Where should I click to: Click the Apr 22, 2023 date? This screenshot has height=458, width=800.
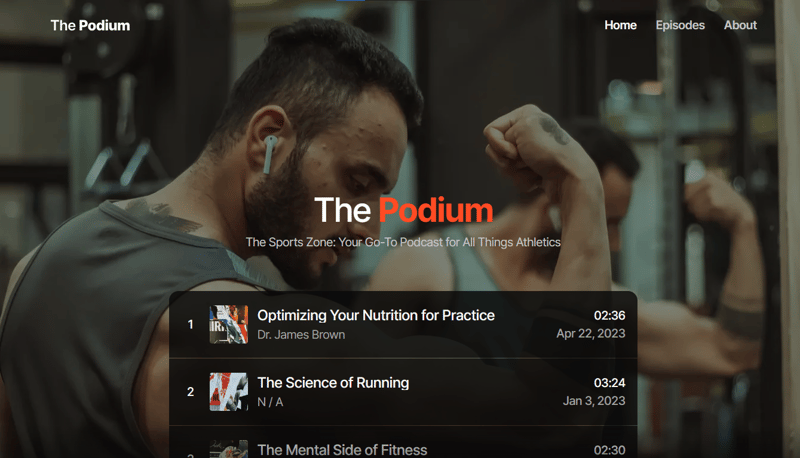590,333
